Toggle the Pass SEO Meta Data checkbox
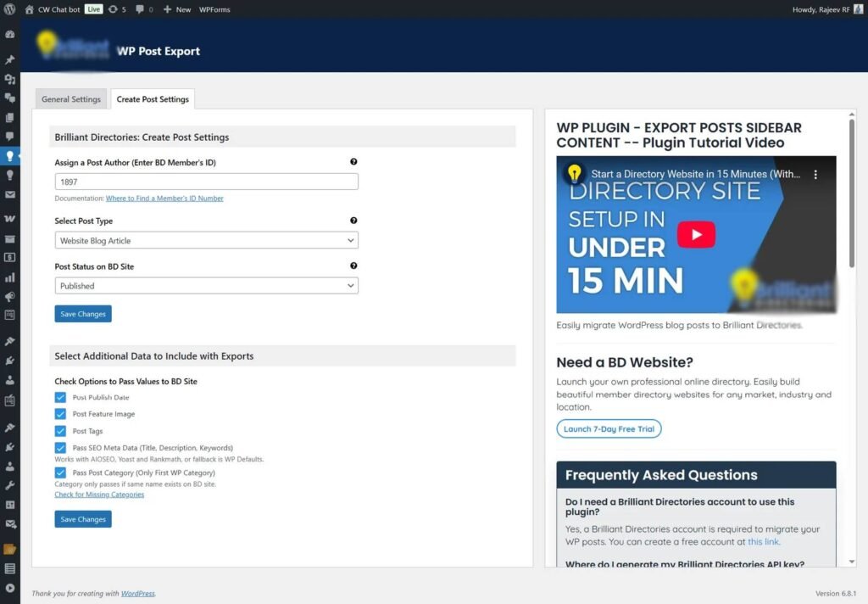Screen dimensions: 868x604 coord(60,448)
